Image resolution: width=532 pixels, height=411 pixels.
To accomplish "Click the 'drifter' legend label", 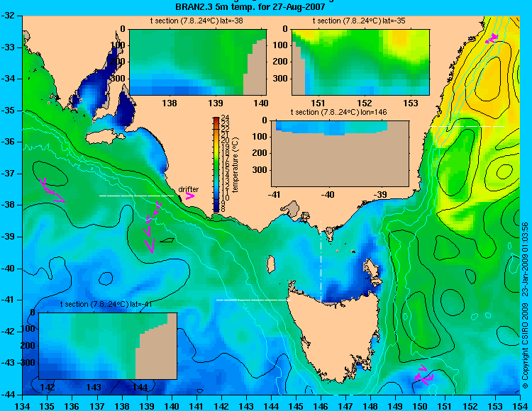I will 188,189.
